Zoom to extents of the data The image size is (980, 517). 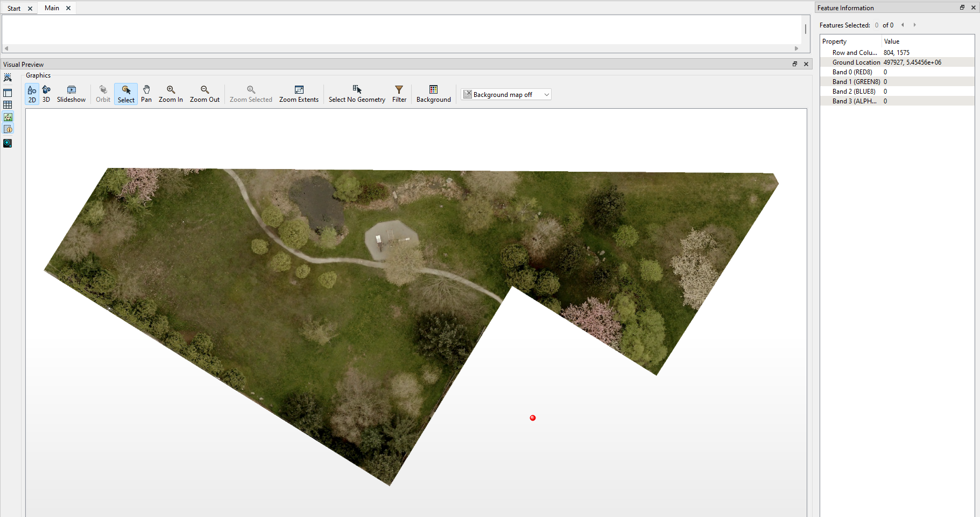click(x=299, y=94)
